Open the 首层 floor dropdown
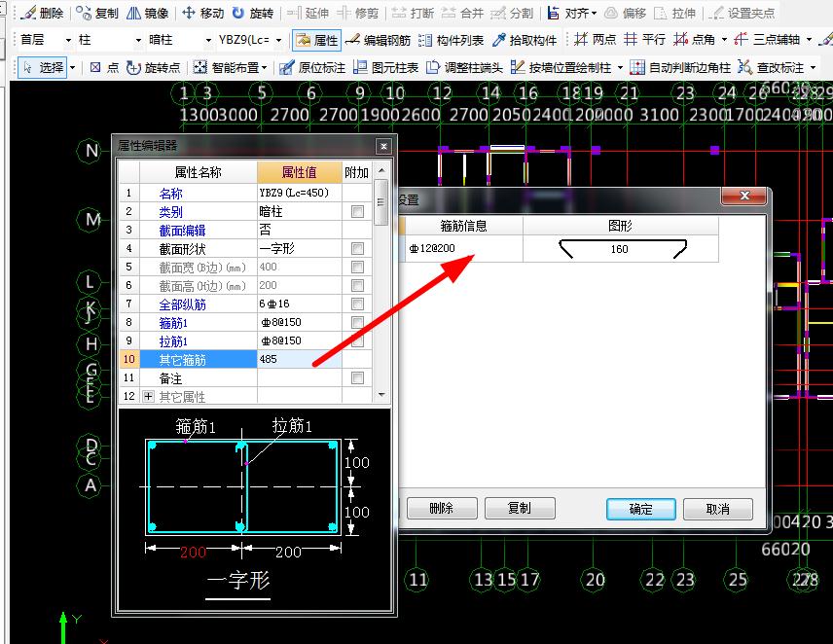Image resolution: width=833 pixels, height=644 pixels. [x=68, y=40]
